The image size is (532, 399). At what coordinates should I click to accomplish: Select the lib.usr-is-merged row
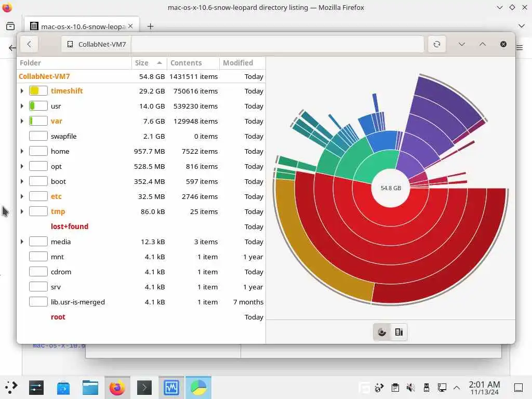click(x=141, y=302)
